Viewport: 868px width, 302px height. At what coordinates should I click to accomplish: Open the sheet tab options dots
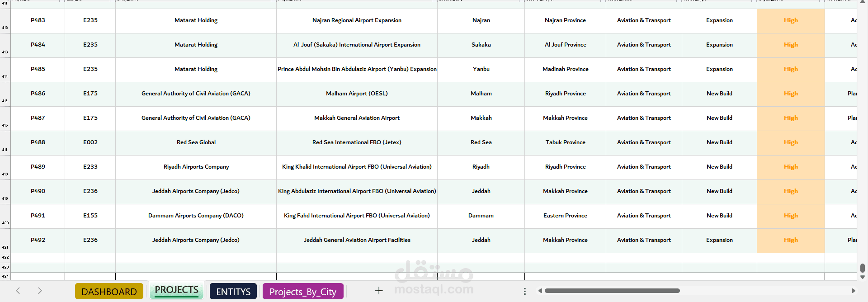(x=525, y=292)
